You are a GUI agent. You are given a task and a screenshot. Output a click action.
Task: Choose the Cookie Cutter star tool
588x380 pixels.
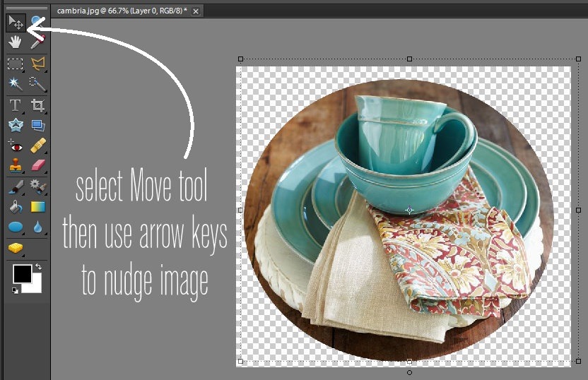[x=15, y=126]
